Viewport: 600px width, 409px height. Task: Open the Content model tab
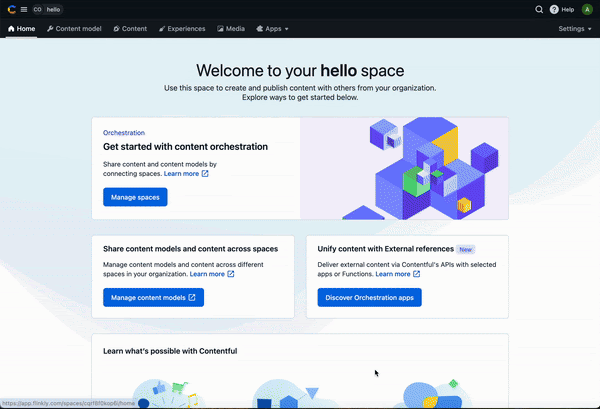tap(74, 29)
